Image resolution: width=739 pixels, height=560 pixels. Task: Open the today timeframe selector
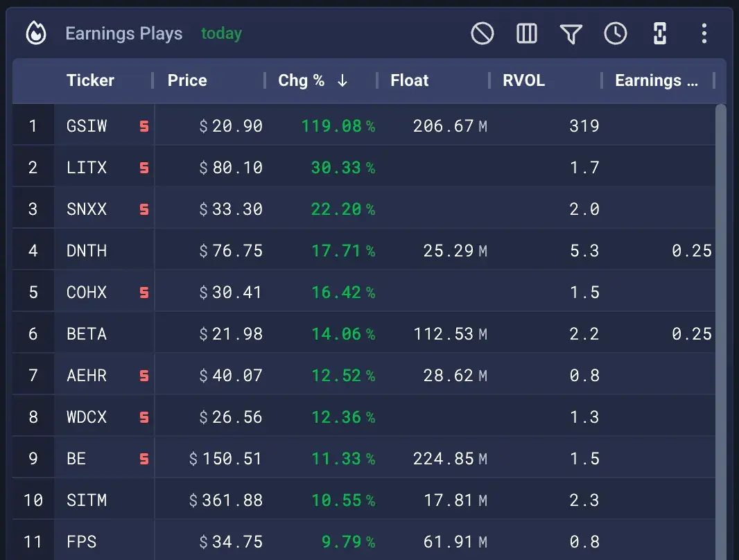pyautogui.click(x=221, y=33)
